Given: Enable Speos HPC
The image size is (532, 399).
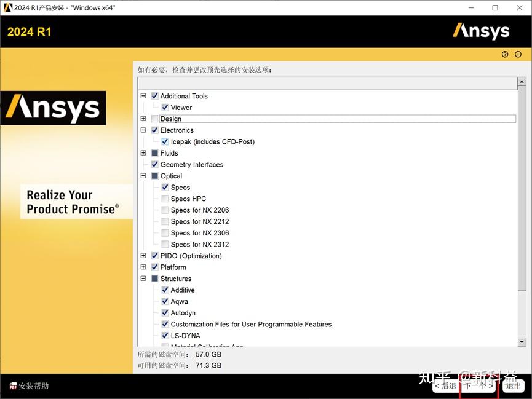Looking at the screenshot, I should coord(165,199).
